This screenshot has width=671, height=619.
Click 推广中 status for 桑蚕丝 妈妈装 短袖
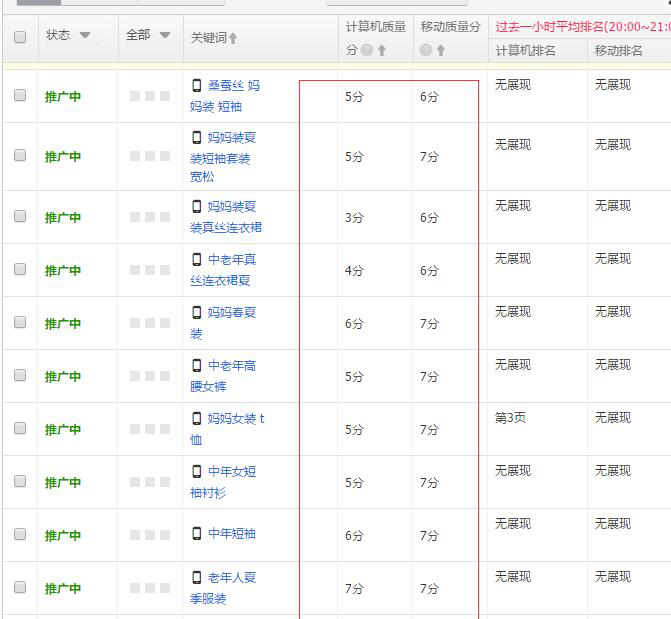63,97
